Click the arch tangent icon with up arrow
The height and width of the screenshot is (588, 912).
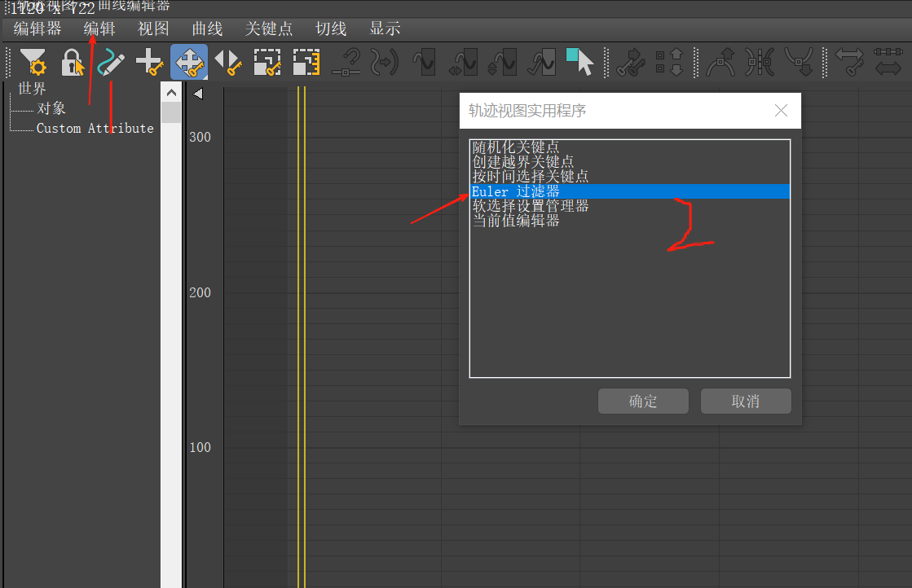[720, 62]
